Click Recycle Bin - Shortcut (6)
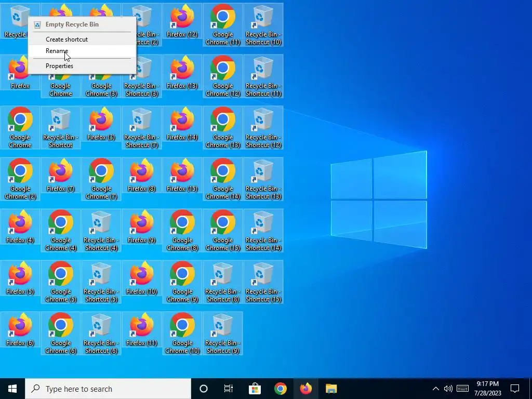Screen dimensions: 532x399 [101, 334]
